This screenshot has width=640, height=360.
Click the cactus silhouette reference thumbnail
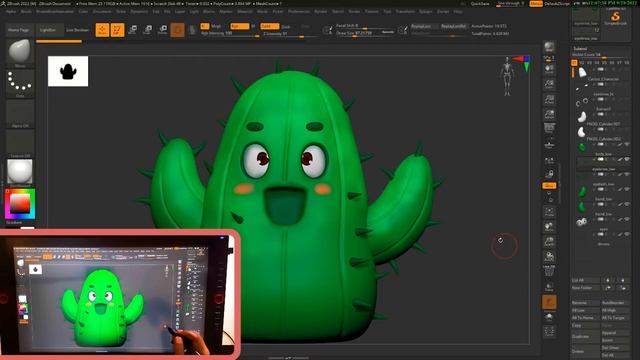coord(68,71)
